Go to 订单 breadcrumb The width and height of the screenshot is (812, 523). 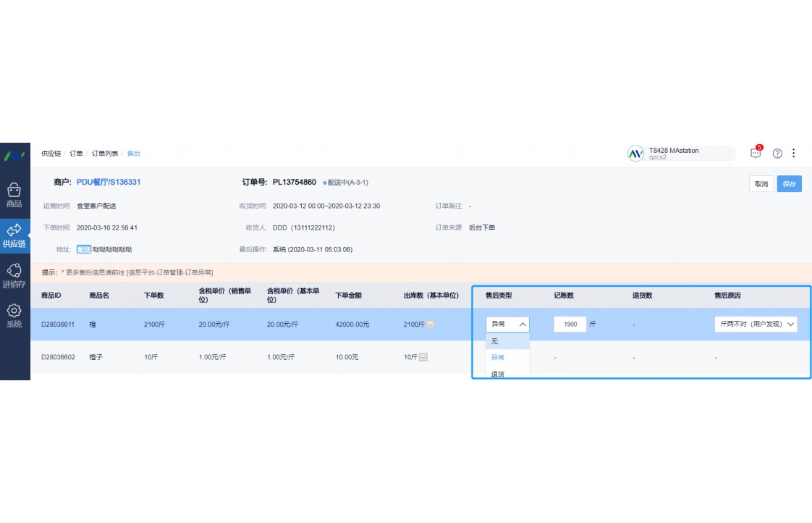coord(76,154)
